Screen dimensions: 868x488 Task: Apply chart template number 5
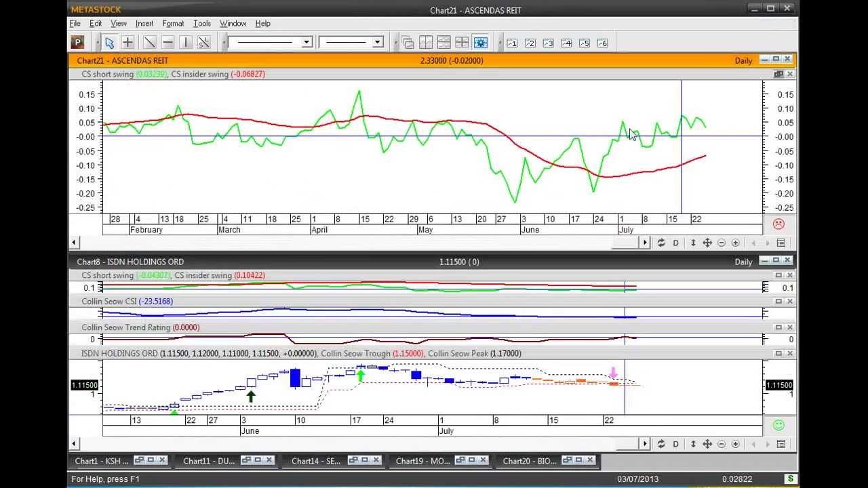click(x=585, y=43)
